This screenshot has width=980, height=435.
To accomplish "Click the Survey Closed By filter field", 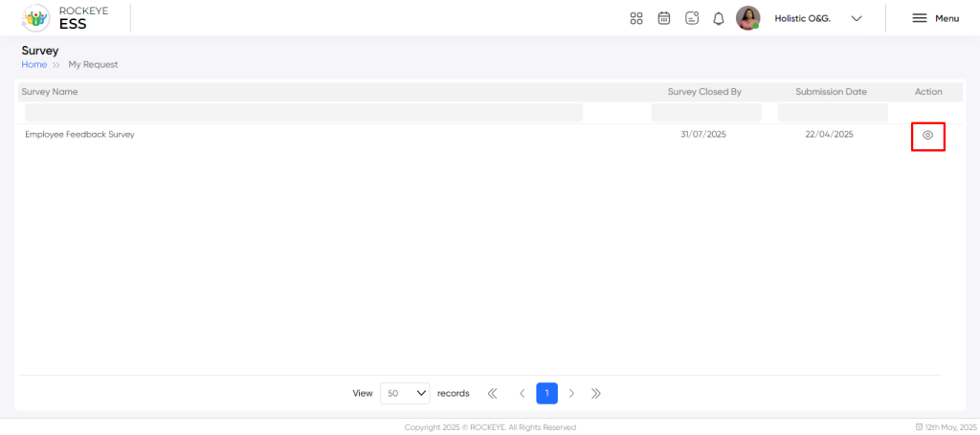I will 706,113.
